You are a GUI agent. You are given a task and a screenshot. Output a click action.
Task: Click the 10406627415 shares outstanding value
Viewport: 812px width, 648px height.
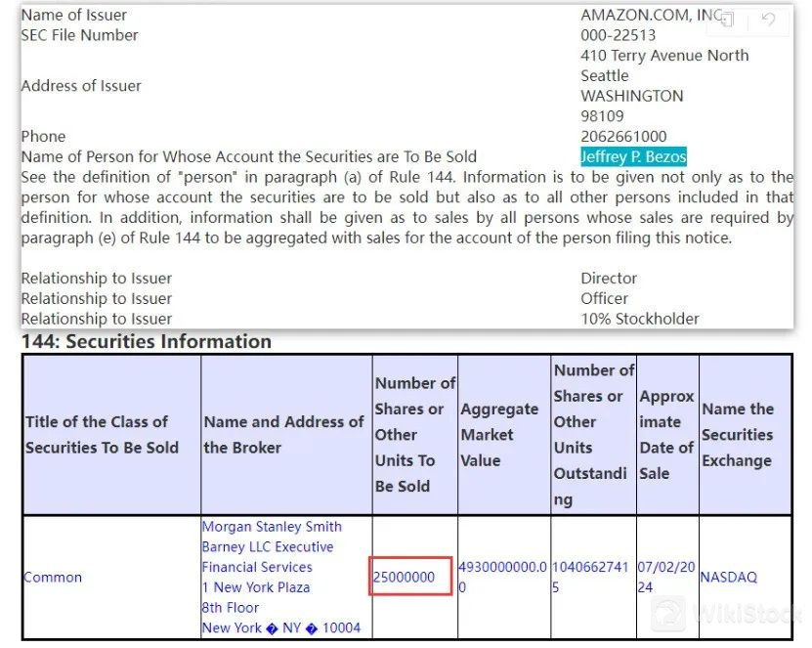pos(593,578)
